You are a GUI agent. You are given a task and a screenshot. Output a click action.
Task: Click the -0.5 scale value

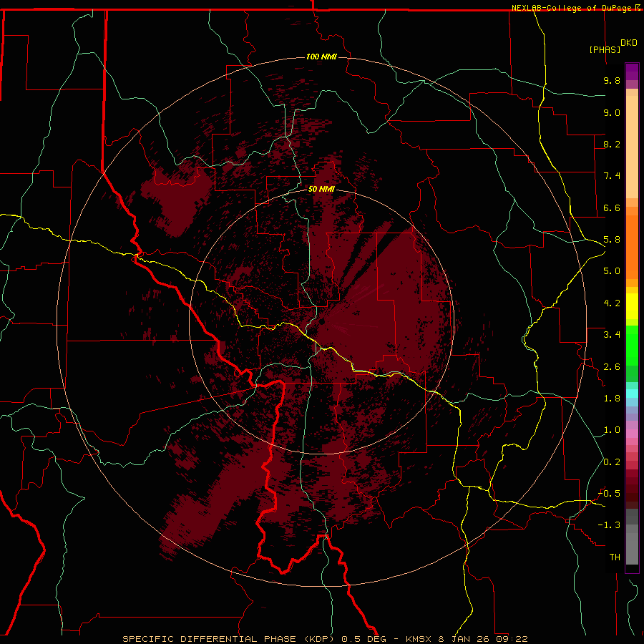coord(609,494)
